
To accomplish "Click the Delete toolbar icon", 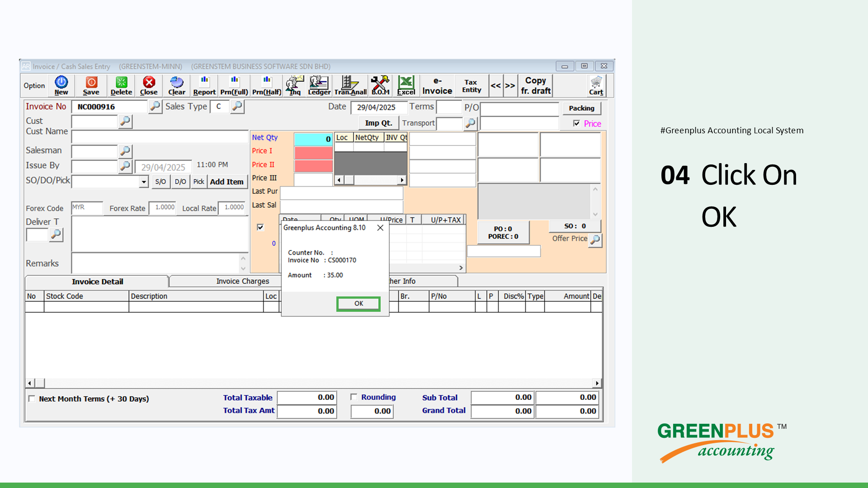I will coord(121,85).
